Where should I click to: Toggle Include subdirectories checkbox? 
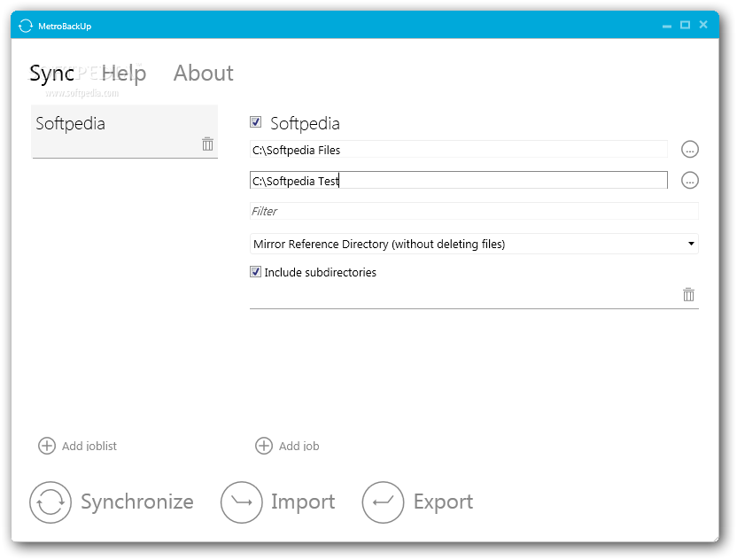coord(255,272)
